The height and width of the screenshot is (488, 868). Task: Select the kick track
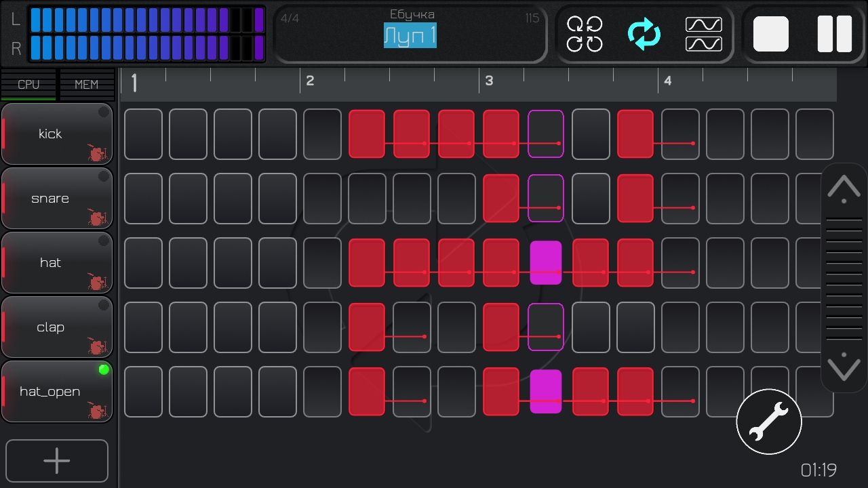(x=57, y=134)
